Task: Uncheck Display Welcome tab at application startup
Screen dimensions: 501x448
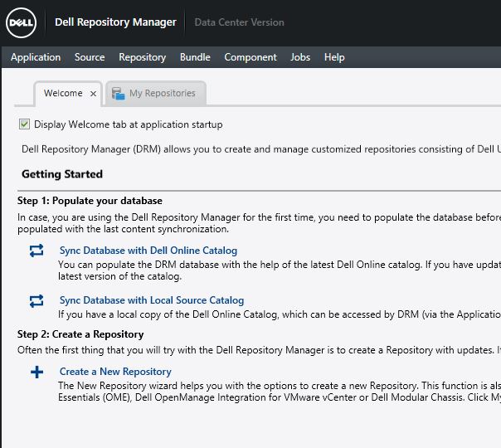Action: pos(24,124)
